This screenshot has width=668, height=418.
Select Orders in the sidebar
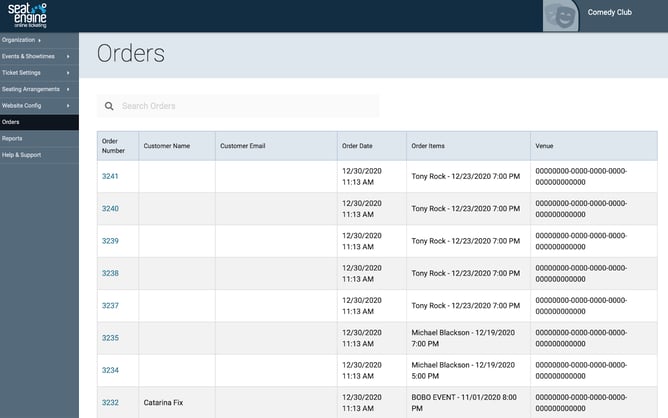coord(12,122)
